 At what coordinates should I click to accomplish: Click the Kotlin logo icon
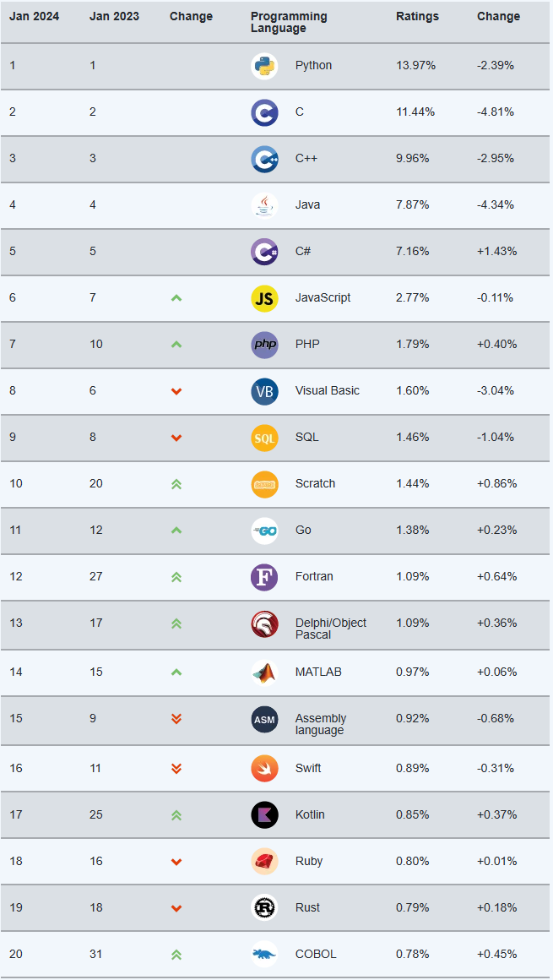tap(264, 814)
